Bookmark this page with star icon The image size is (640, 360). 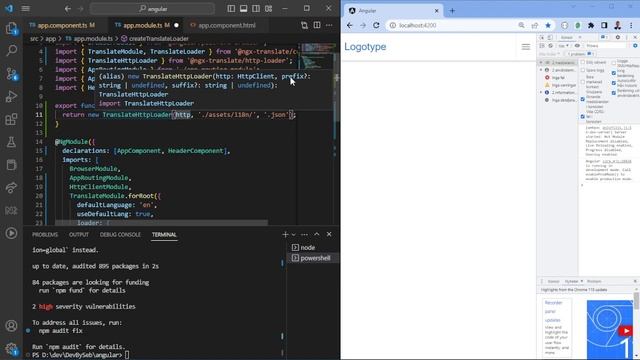[548, 25]
